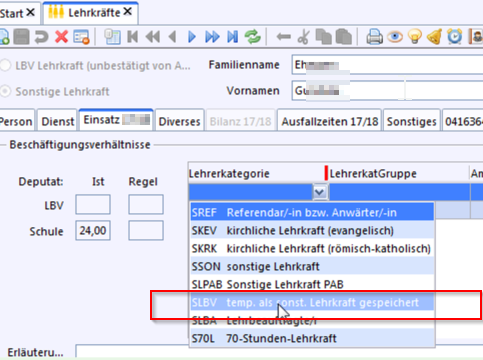Click the copy icon
483x360 pixels.
(x=323, y=37)
